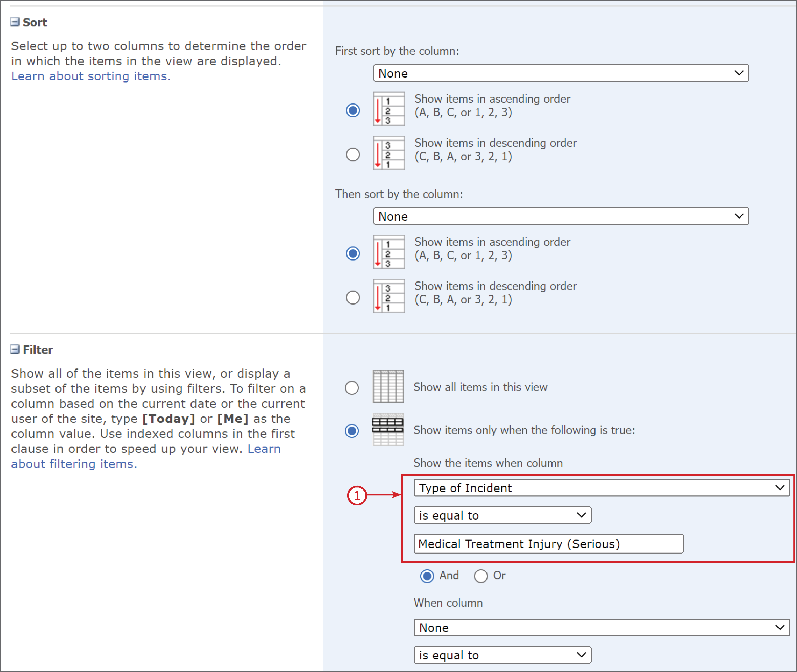
Task: Open the When column None dropdown
Action: [602, 627]
